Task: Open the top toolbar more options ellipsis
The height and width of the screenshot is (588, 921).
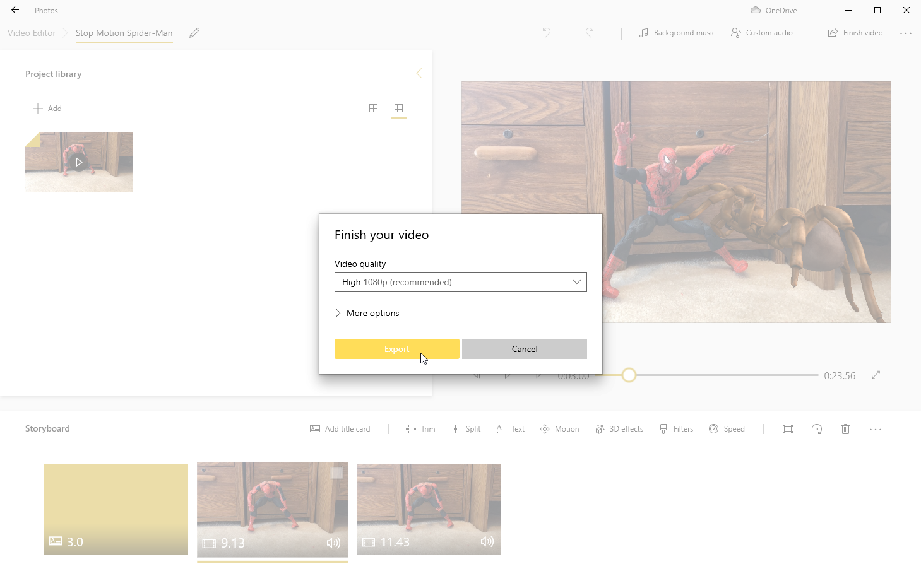Action: pyautogui.click(x=906, y=33)
